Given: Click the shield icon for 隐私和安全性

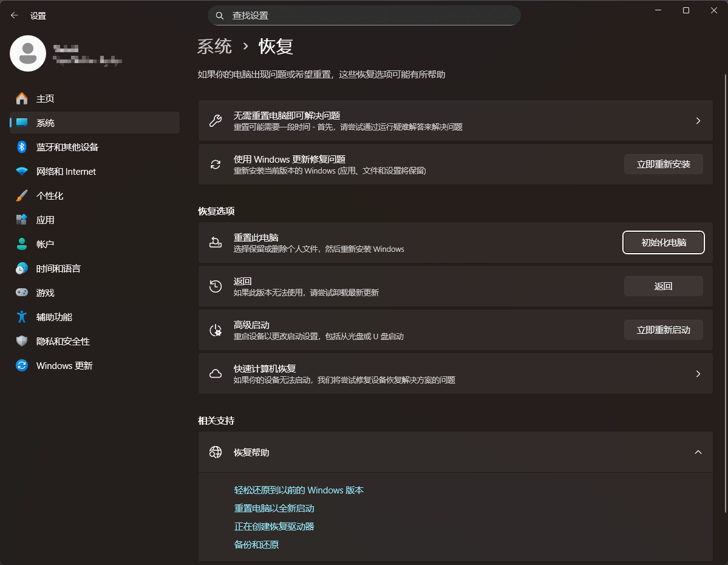Looking at the screenshot, I should pos(22,341).
